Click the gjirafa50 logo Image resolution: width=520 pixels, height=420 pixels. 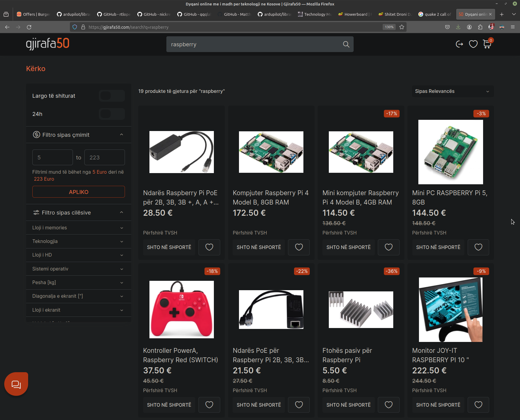(47, 44)
